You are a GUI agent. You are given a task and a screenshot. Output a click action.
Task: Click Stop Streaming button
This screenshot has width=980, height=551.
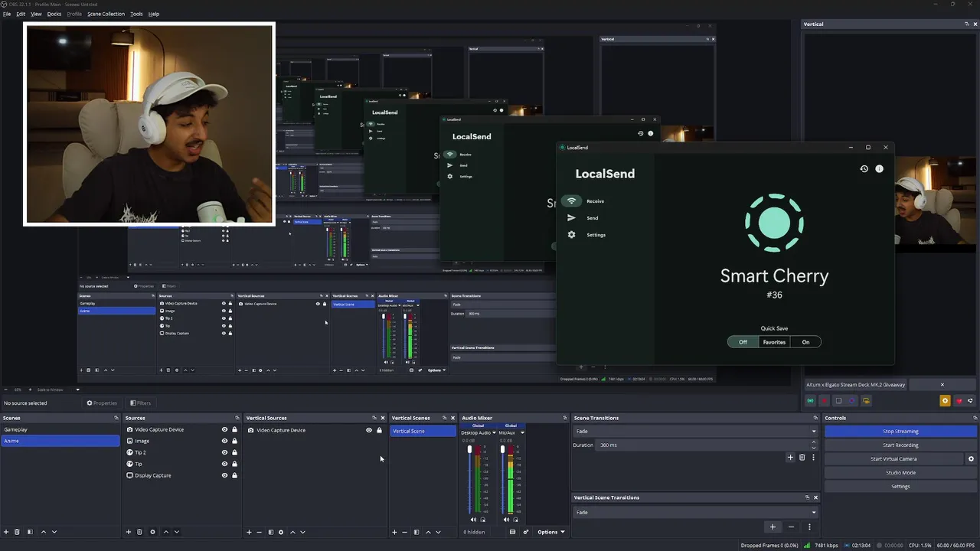(900, 432)
